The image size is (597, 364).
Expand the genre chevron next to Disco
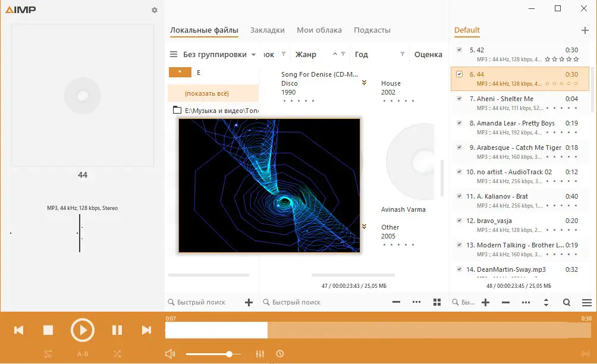363,83
